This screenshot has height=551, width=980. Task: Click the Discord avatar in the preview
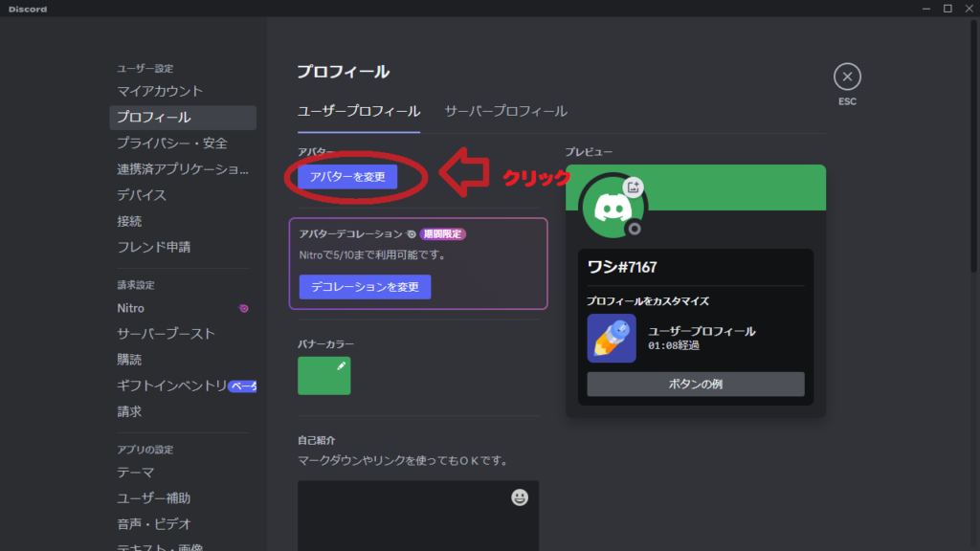coord(612,208)
